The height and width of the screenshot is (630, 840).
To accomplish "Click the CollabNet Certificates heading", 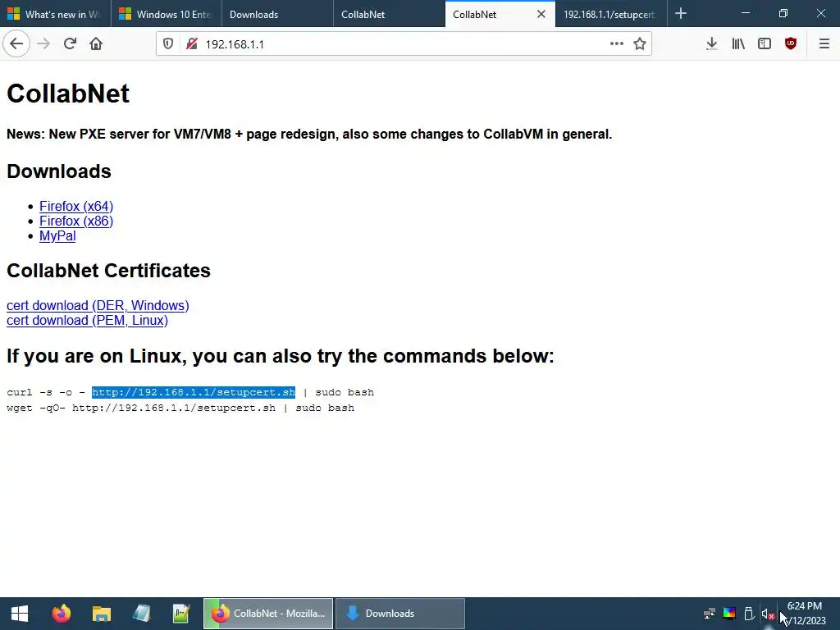I will (108, 271).
